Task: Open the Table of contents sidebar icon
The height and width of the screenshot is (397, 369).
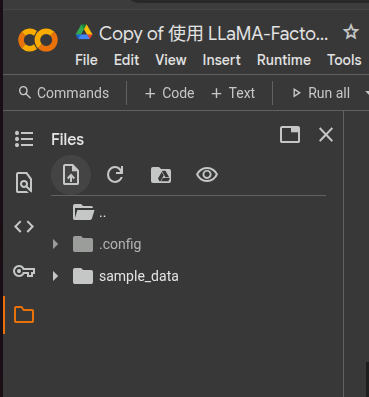Action: coord(24,139)
